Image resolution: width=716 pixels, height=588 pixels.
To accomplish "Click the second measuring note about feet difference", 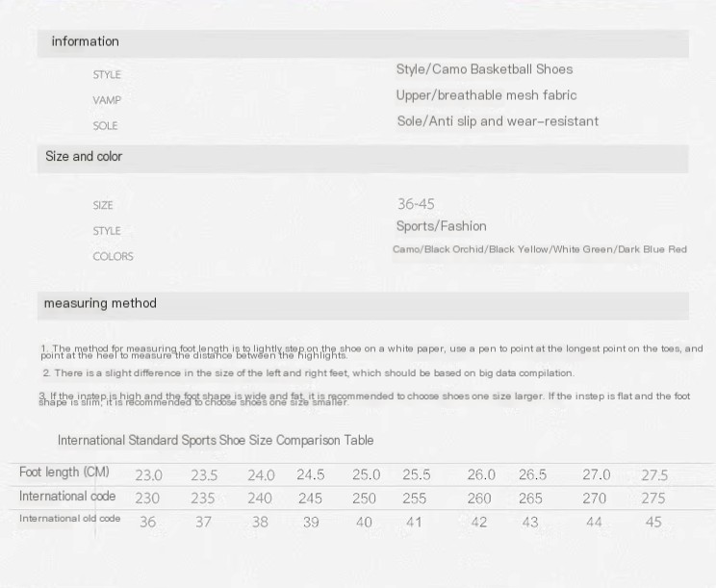I will coord(309,373).
